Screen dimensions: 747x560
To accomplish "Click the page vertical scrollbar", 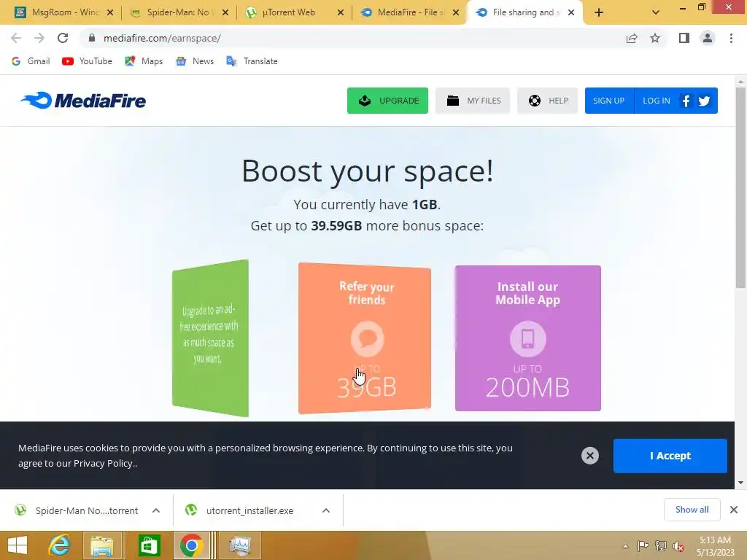I will pos(740,188).
